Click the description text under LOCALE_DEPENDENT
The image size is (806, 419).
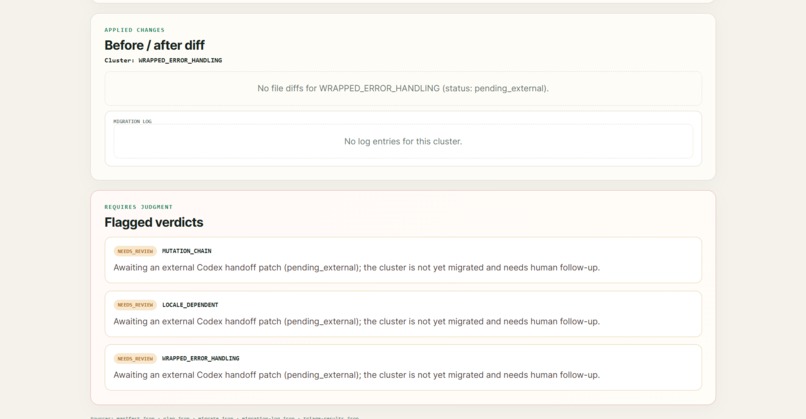click(x=357, y=321)
